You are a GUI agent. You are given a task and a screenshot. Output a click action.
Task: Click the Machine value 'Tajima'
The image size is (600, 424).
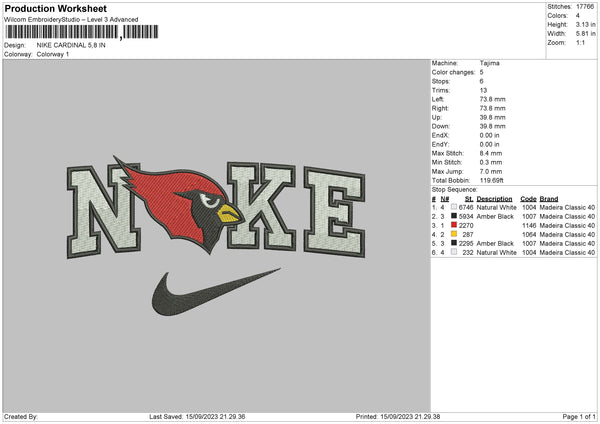[x=489, y=63]
